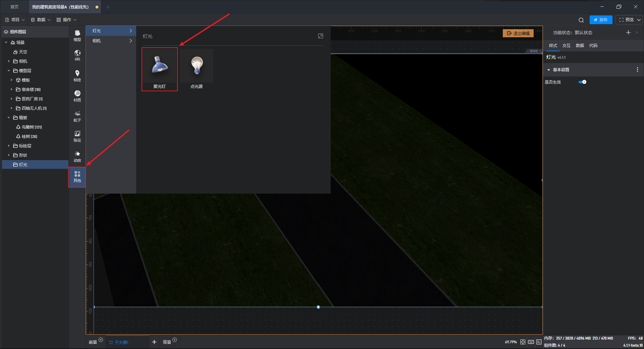Open the 动效 effects category
Viewport: 644px width, 349px height.
pos(77,156)
